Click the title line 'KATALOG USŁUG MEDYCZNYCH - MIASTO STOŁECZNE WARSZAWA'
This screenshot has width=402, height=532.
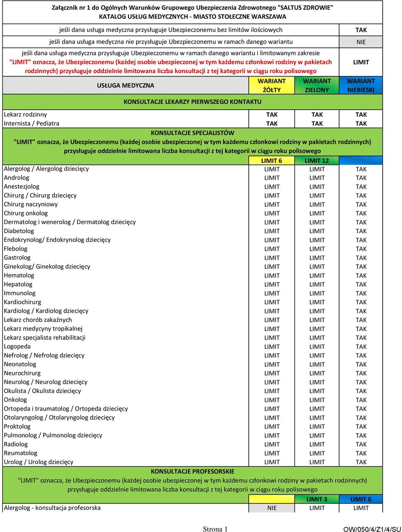pyautogui.click(x=193, y=17)
